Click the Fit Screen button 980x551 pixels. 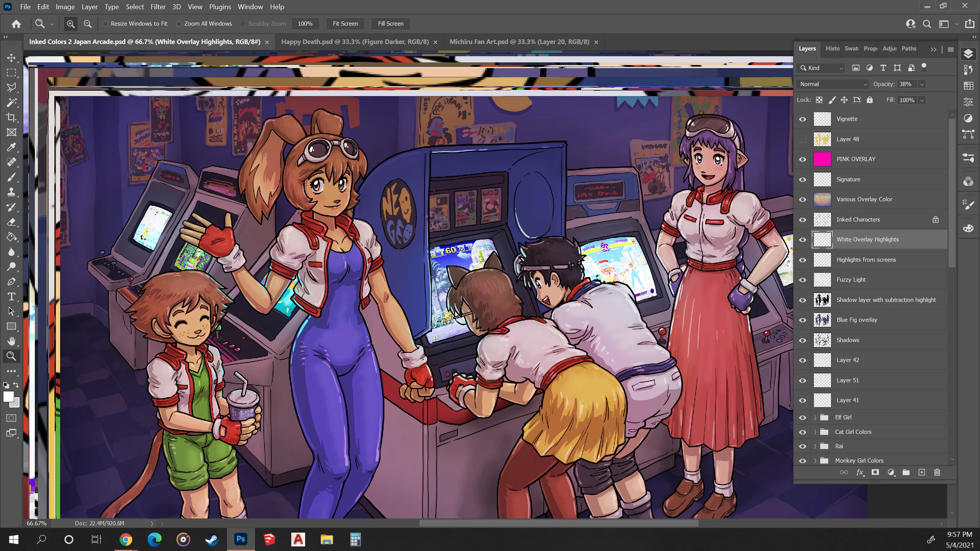point(345,24)
